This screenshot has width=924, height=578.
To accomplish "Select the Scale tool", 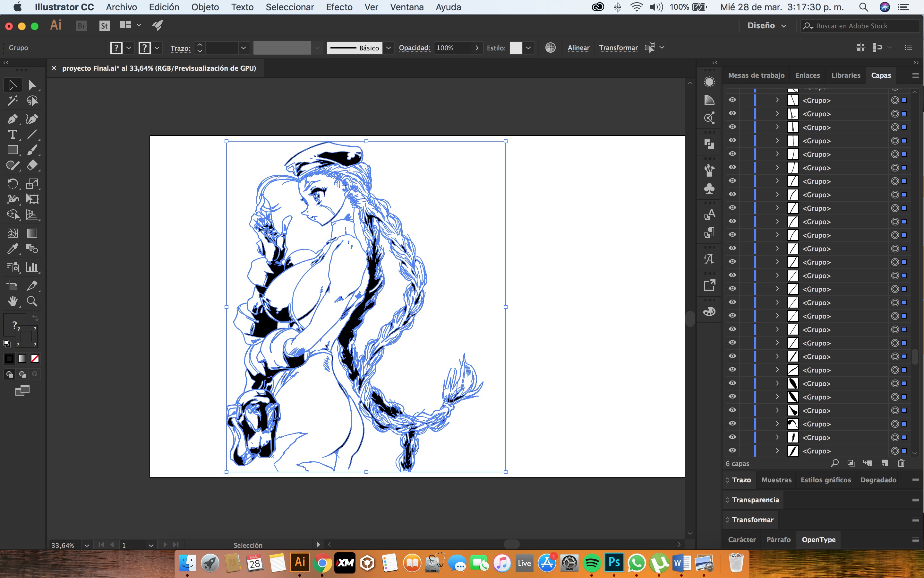I will pos(32,183).
